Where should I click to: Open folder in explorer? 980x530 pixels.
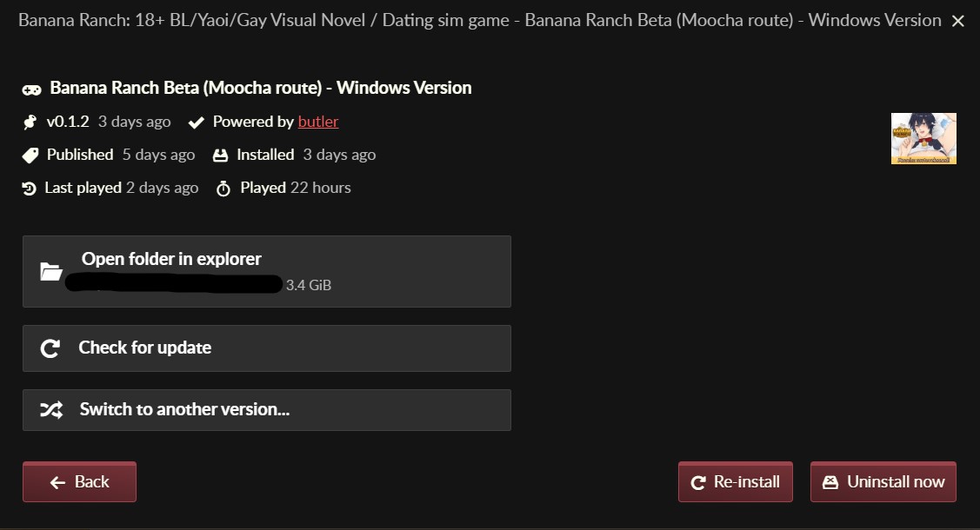click(266, 271)
